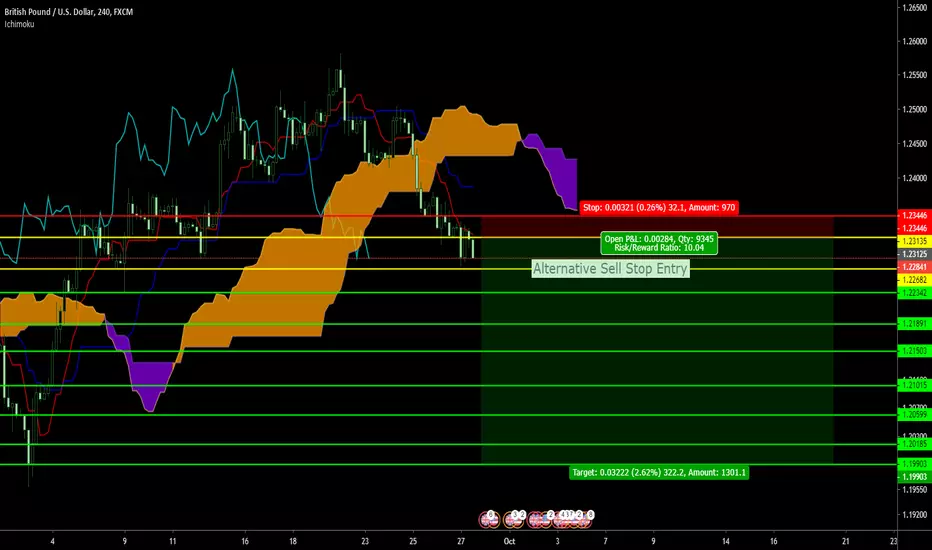Click the 1.19200 price scale value
Viewport: 932px width, 550px height.
(x=914, y=515)
